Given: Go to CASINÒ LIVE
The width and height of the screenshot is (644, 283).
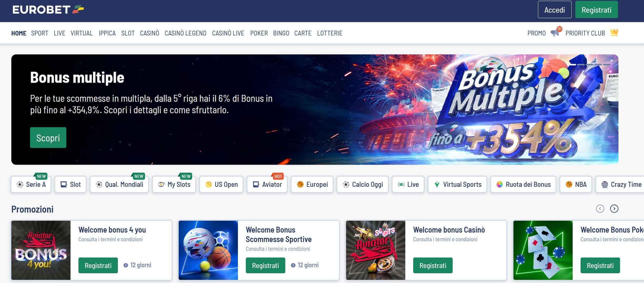Looking at the screenshot, I should [228, 33].
